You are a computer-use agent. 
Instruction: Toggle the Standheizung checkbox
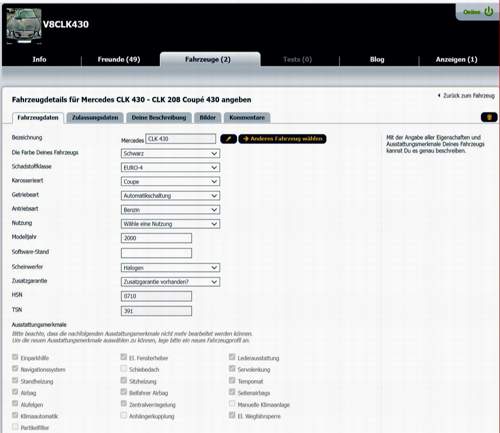[15, 380]
